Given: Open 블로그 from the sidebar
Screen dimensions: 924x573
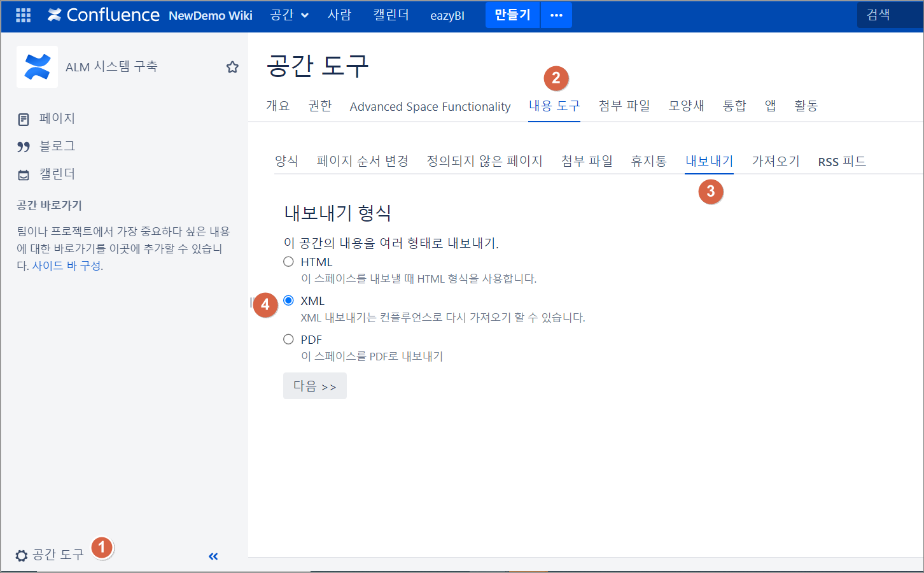Looking at the screenshot, I should (57, 146).
